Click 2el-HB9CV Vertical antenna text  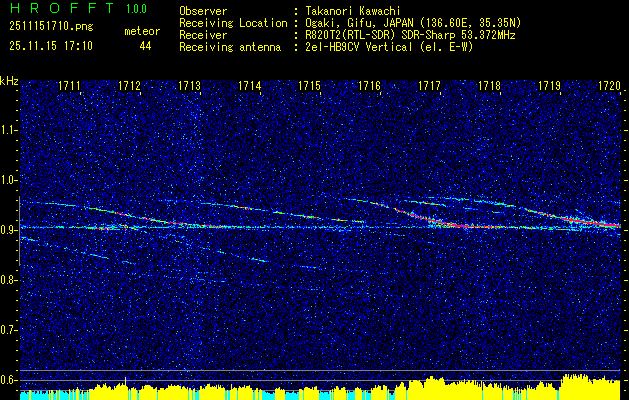(389, 47)
